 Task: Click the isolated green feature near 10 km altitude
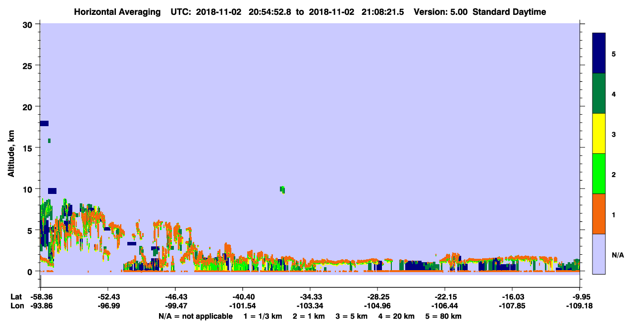pyautogui.click(x=282, y=189)
